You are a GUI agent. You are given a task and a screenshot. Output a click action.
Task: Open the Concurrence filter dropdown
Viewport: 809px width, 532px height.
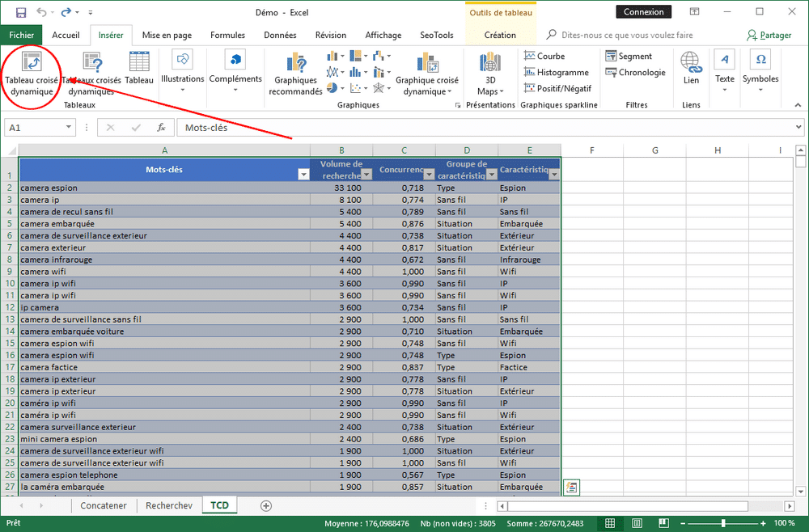[429, 175]
